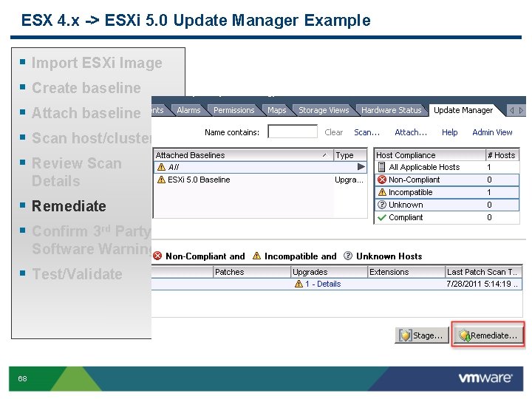Screen dimensions: 532x399
Task: Select All Applicable Hosts row
Action: click(x=447, y=167)
